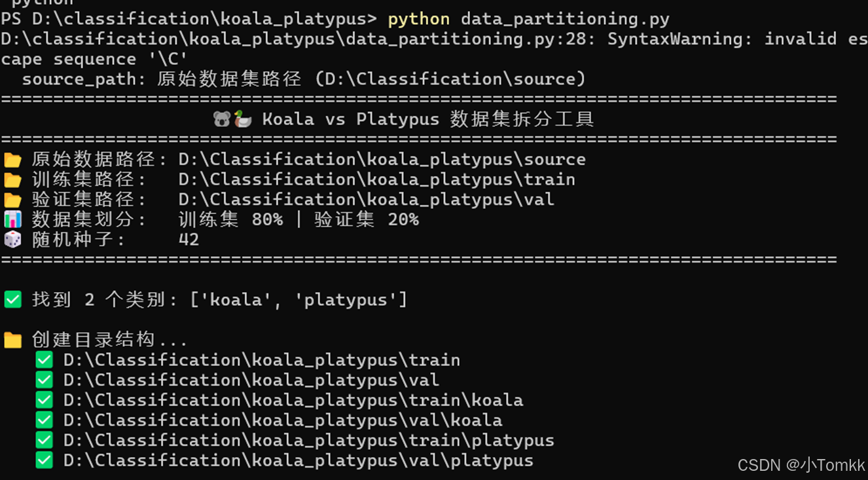Click the 'source_path: 原始数据集路径' line
Image resolution: width=868 pixels, height=480 pixels.
pyautogui.click(x=162, y=79)
